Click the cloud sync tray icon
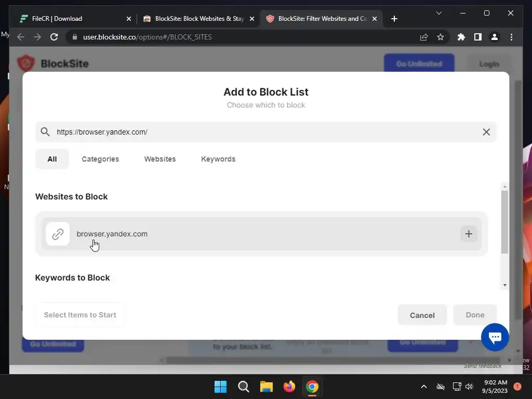 coord(441,387)
